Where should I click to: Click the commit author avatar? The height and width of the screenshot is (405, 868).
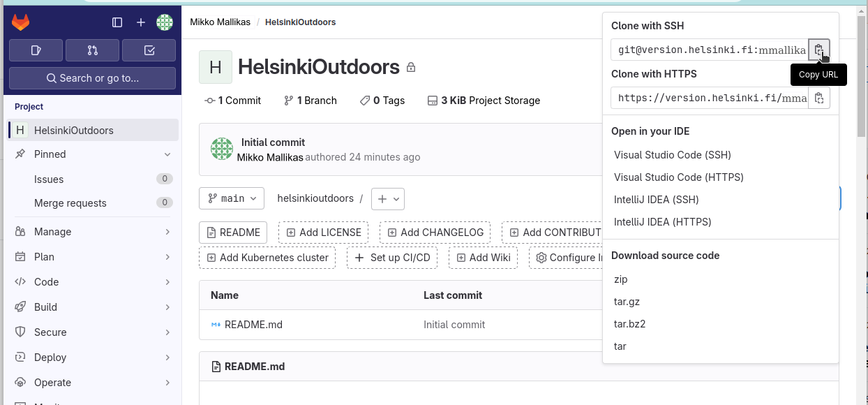pyautogui.click(x=222, y=149)
